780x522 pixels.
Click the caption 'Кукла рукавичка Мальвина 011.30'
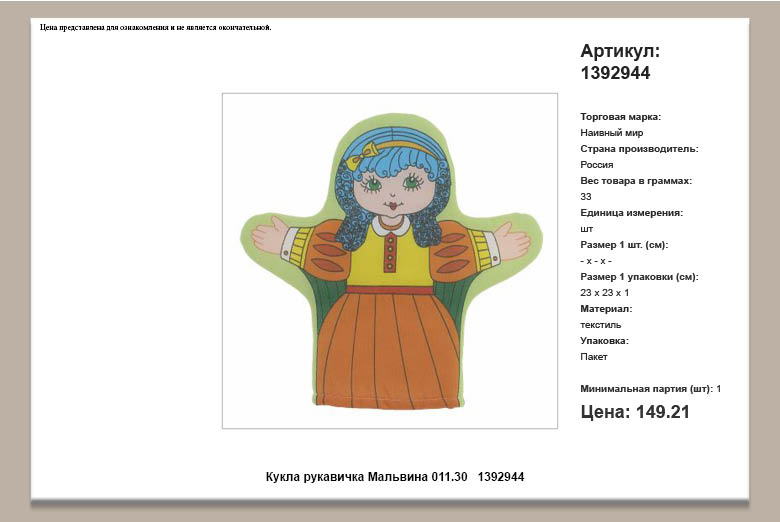pyautogui.click(x=366, y=477)
